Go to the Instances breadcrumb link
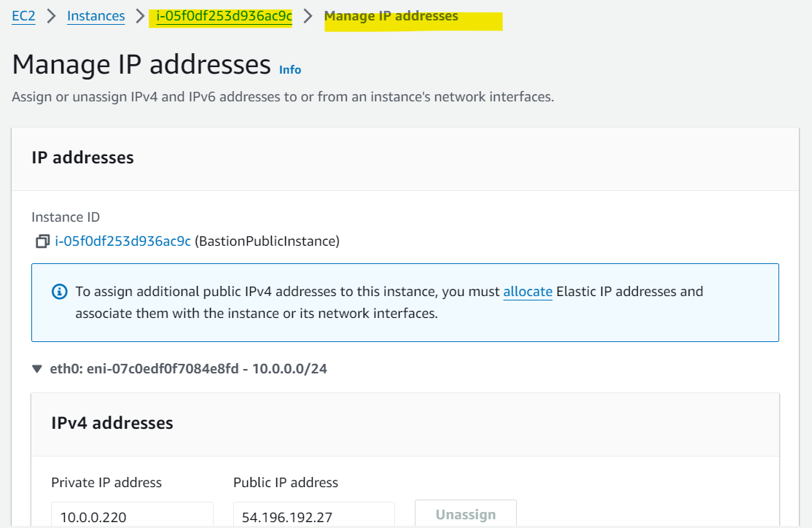This screenshot has height=528, width=812. tap(95, 16)
